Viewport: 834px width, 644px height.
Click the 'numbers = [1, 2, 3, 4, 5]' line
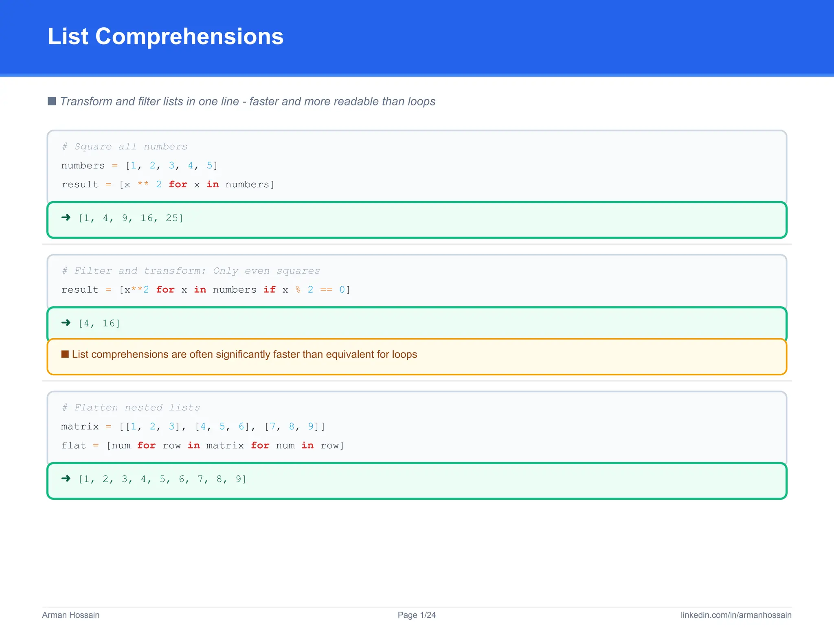click(x=139, y=165)
